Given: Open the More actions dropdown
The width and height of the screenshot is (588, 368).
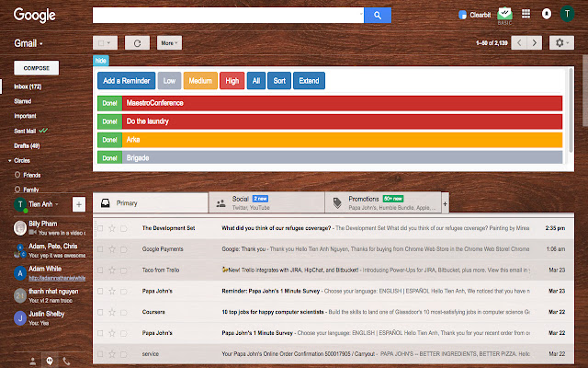Looking at the screenshot, I should coord(169,43).
